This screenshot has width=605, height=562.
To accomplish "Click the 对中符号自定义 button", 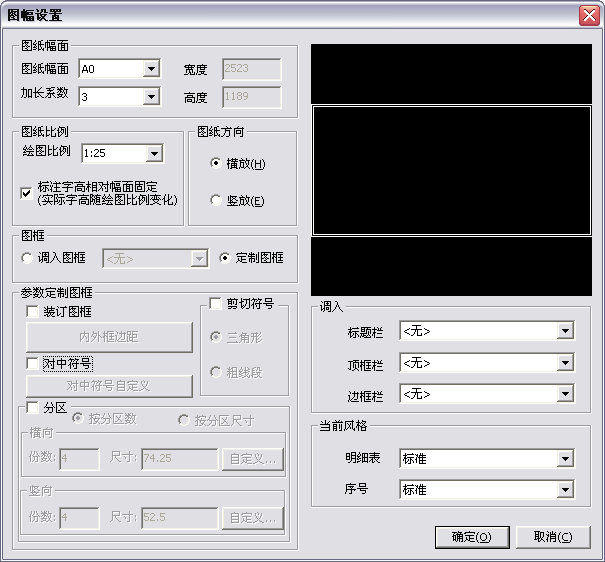I will (109, 386).
